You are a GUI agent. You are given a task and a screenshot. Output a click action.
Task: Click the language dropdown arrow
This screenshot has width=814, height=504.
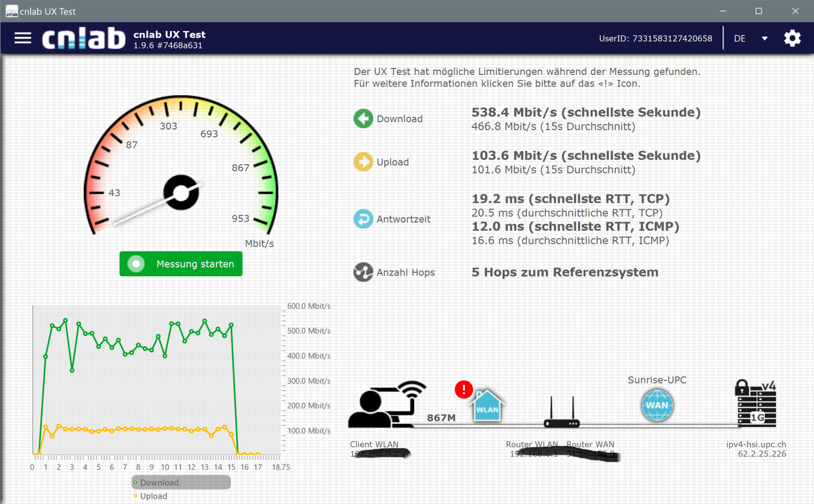(764, 39)
